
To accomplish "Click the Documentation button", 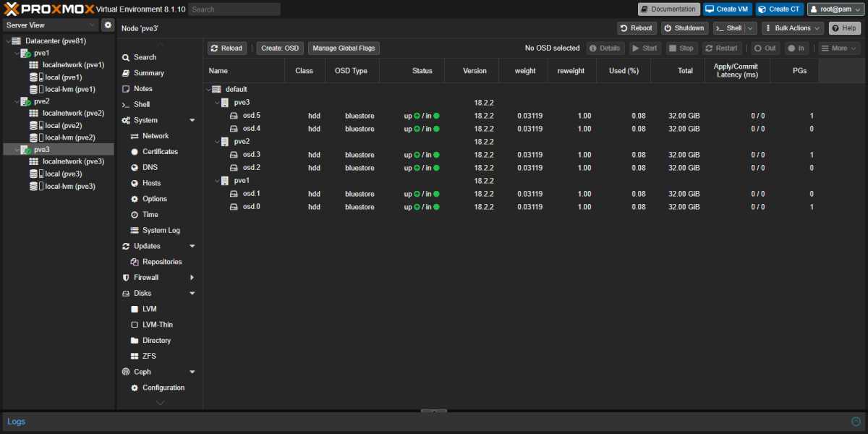I will point(669,9).
